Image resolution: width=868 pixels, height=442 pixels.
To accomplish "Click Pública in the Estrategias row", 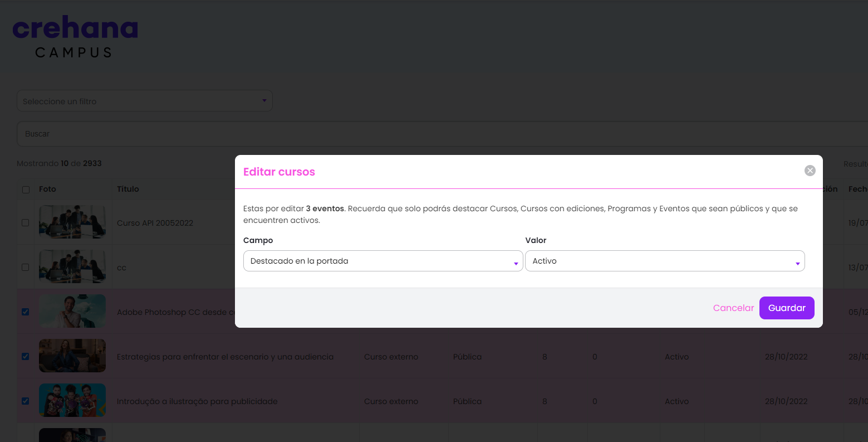I will click(467, 357).
